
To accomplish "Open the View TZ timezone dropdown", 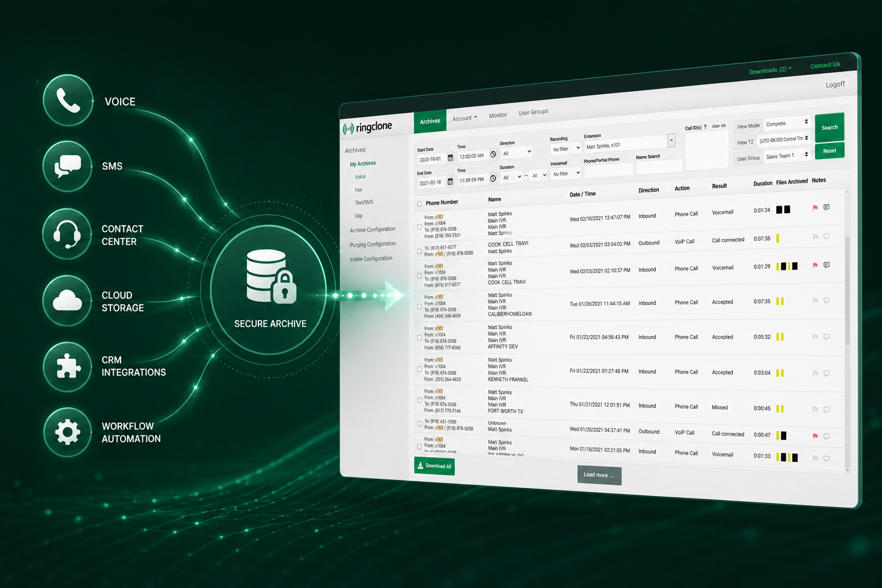I will point(783,139).
